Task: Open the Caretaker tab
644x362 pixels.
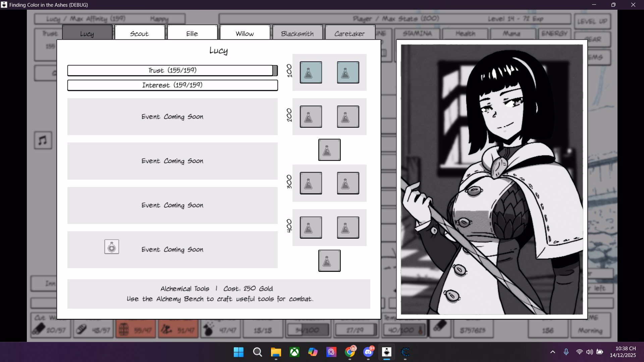Action: pos(350,34)
